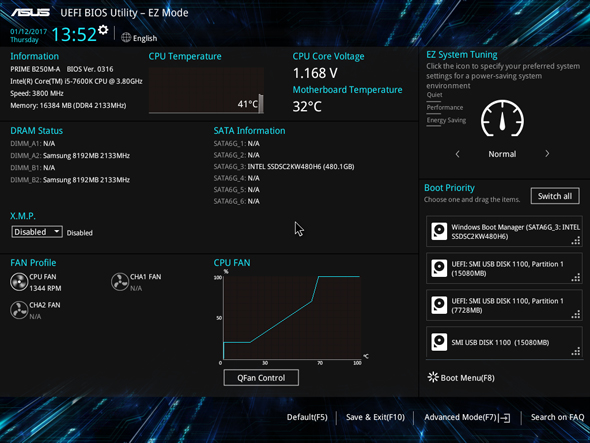
Task: Click the CPU temperature 41°C bar
Action: point(261,104)
